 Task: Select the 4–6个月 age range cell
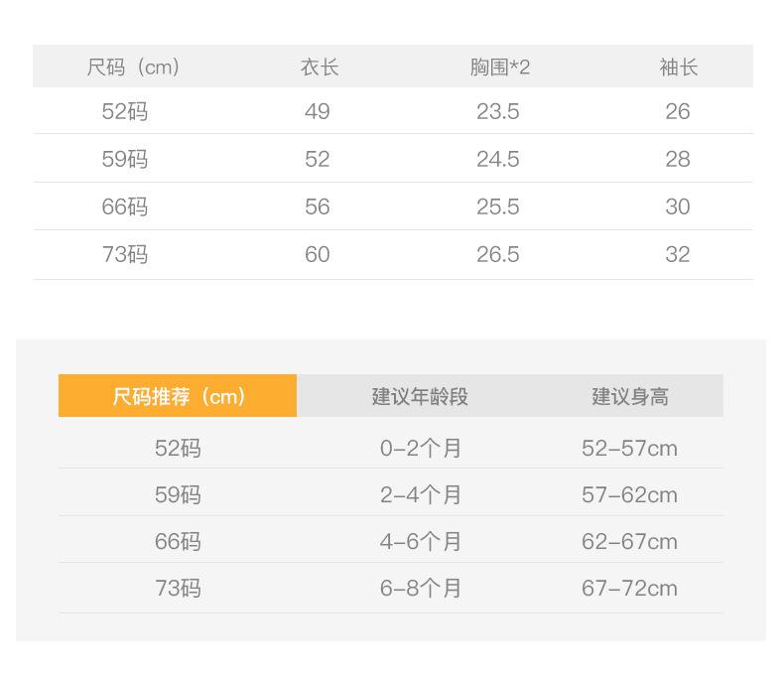421,541
